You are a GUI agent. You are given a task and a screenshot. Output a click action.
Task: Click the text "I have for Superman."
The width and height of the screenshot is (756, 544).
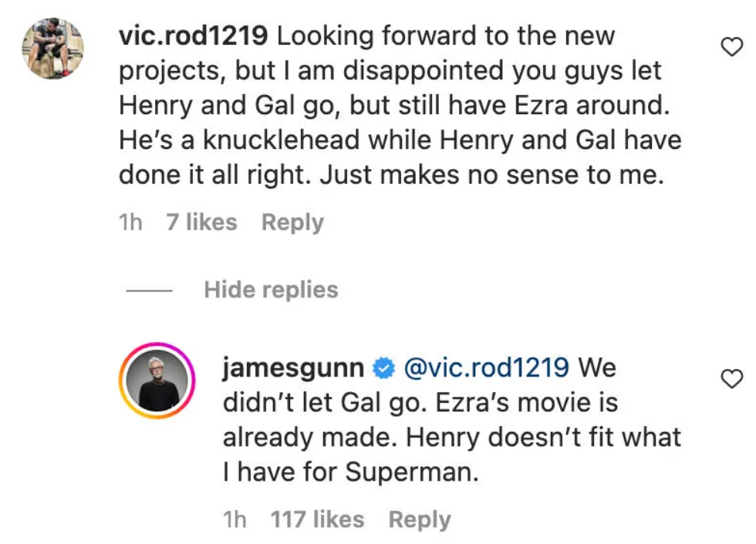pos(351,472)
